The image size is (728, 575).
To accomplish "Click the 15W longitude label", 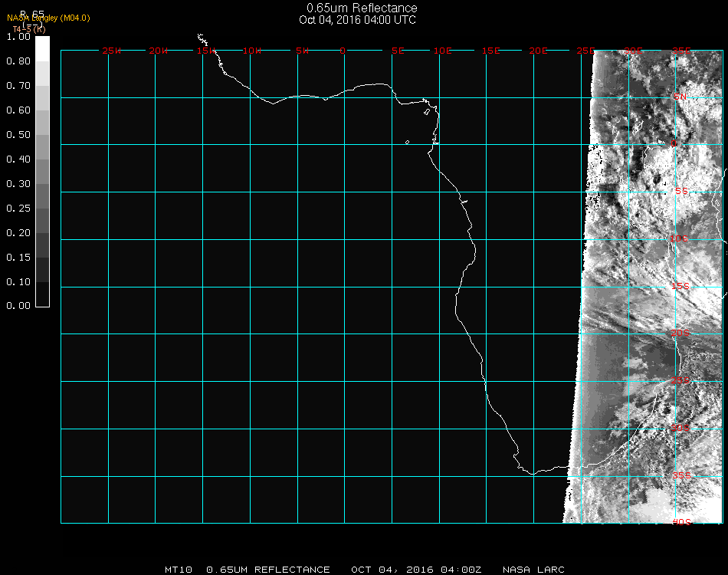I will click(206, 51).
